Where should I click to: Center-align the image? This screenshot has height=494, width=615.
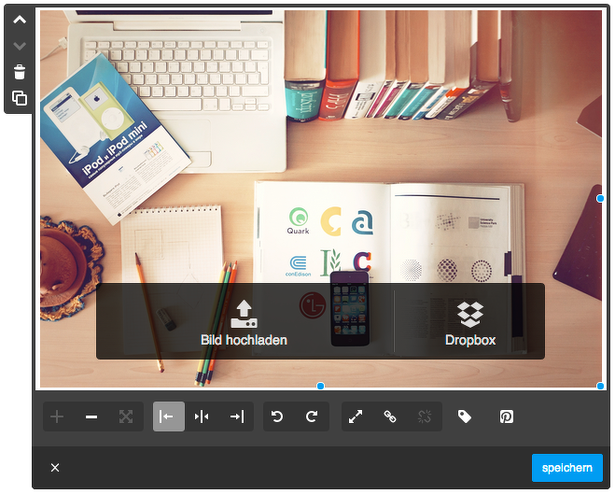click(202, 417)
